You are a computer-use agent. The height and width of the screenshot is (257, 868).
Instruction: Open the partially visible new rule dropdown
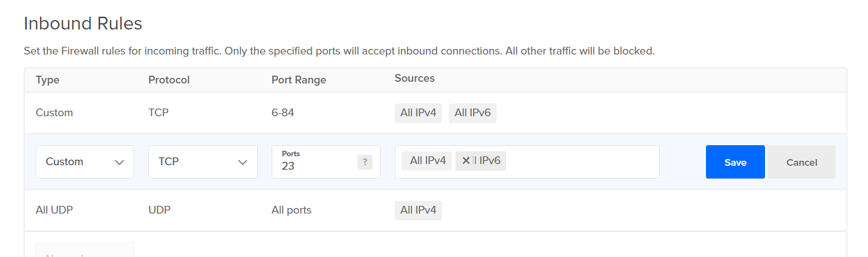tap(85, 251)
